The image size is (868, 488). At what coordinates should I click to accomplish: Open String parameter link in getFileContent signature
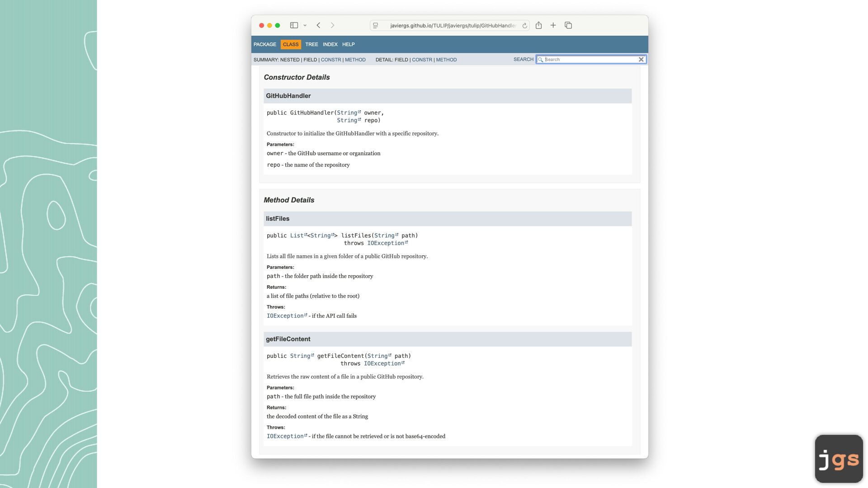coord(379,356)
